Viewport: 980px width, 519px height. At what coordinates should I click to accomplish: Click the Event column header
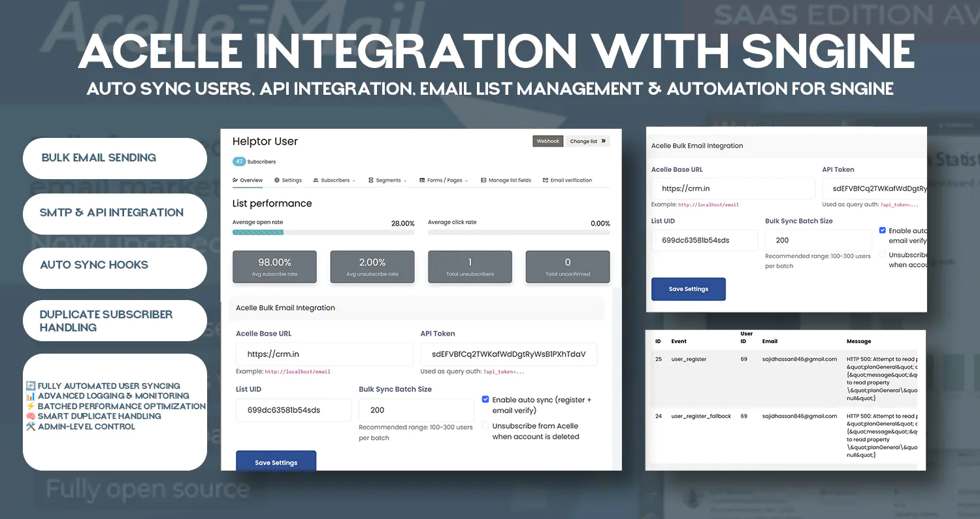679,341
